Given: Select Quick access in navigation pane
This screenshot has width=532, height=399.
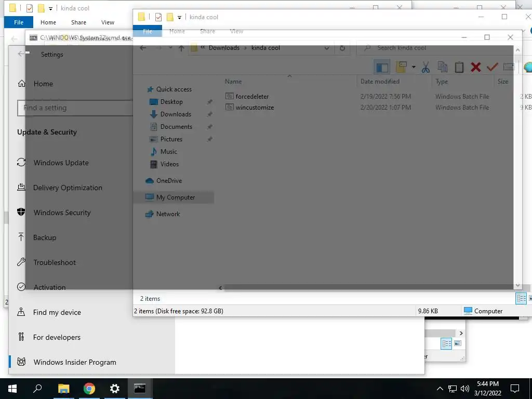Looking at the screenshot, I should [174, 89].
